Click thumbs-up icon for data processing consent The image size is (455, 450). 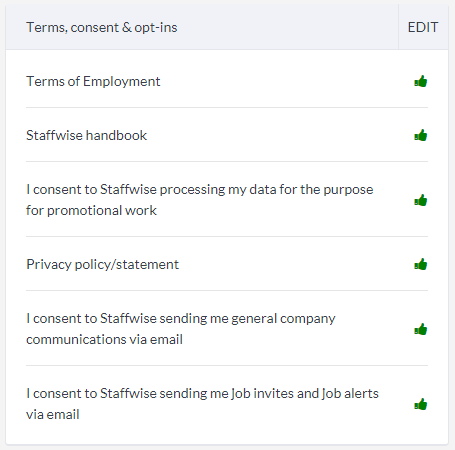point(421,200)
